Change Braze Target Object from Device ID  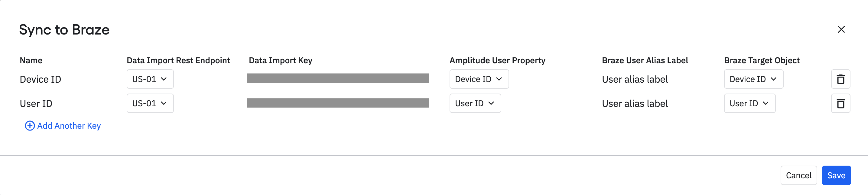[753, 79]
